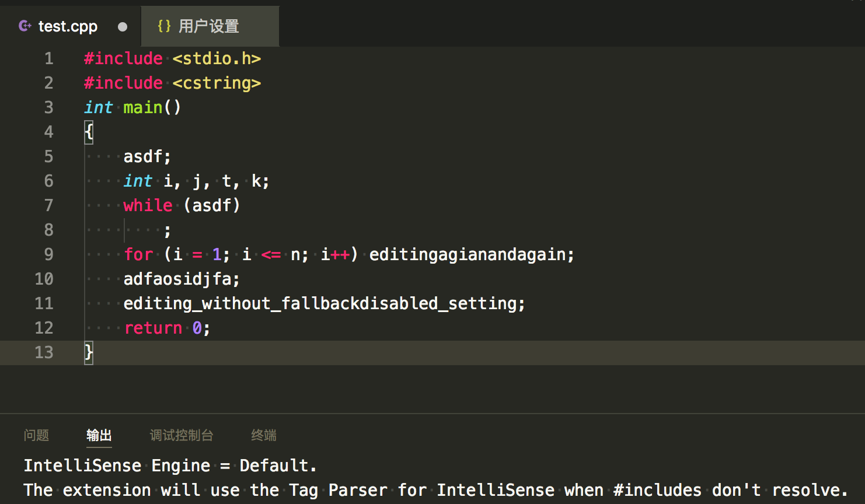Click the for keyword on line 9

(x=138, y=254)
